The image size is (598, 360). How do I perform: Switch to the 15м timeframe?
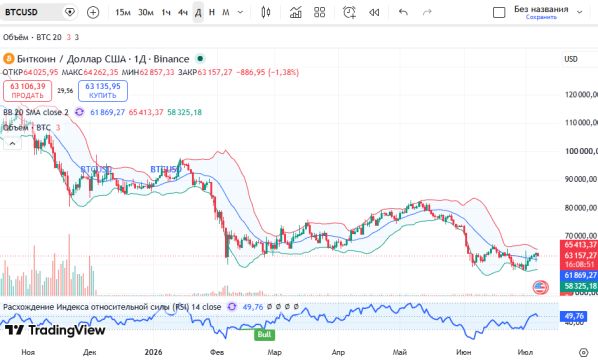[x=123, y=13]
